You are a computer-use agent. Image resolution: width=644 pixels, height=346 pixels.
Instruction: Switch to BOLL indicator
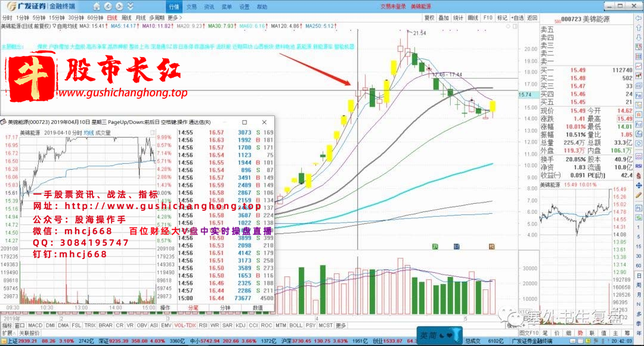click(x=296, y=325)
